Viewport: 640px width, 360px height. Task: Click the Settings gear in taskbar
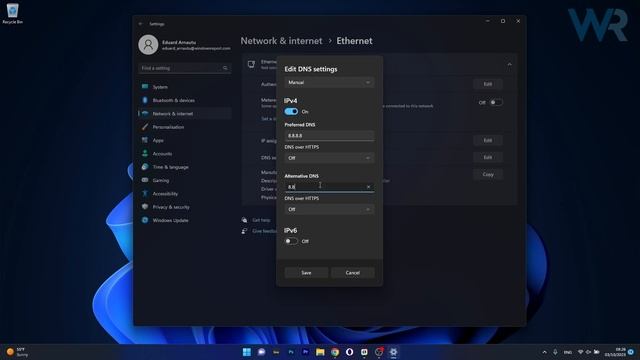click(x=393, y=352)
